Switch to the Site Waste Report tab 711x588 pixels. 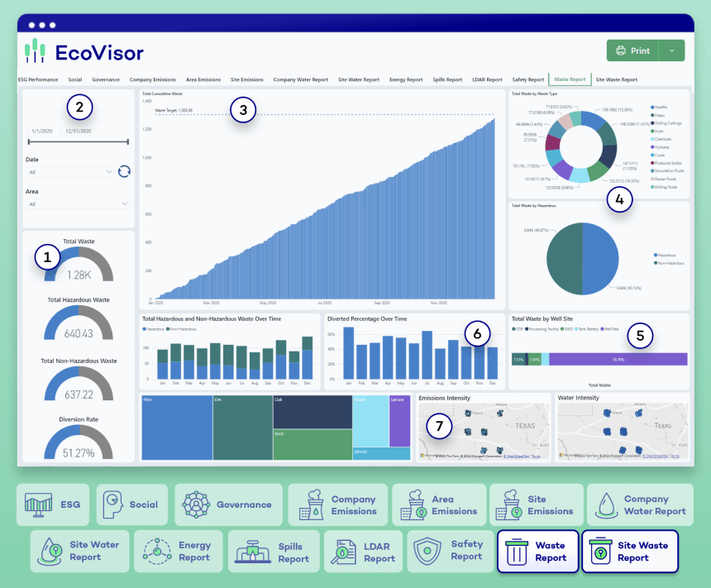click(616, 79)
